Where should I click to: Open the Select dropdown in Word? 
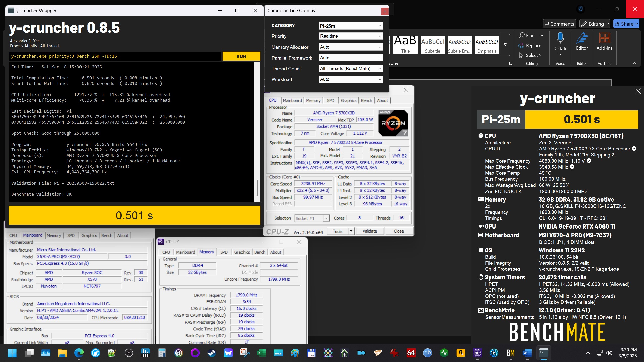[x=530, y=55]
